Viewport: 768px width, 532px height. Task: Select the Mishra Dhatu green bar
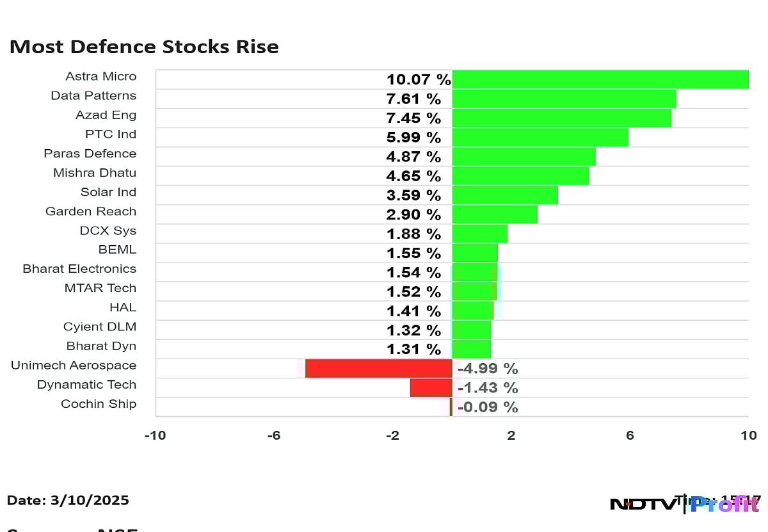point(520,176)
